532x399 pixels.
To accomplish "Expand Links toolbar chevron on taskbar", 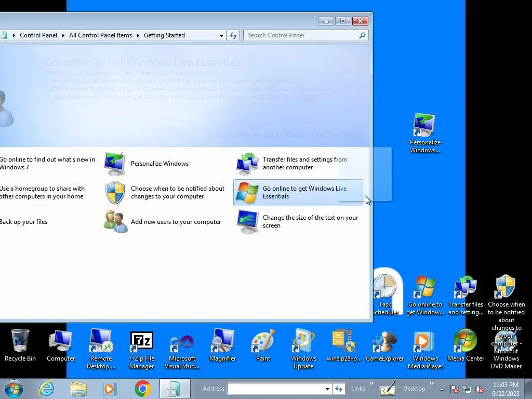I will coord(371,383).
